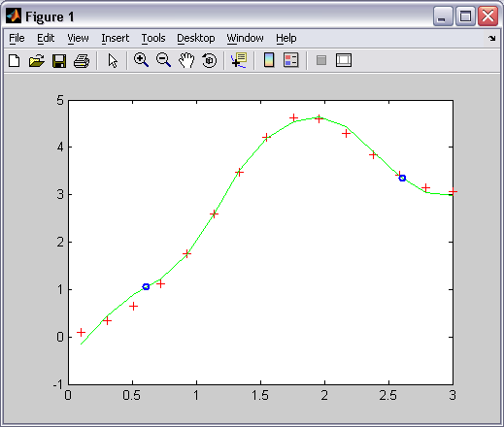Click y-axis tick label -1

[x=58, y=384]
